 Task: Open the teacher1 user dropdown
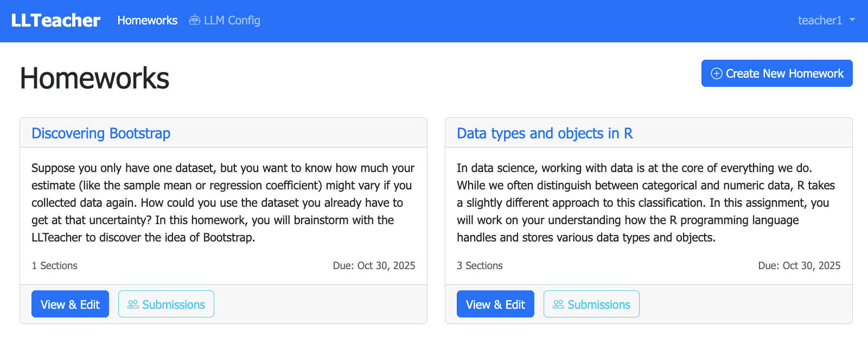(x=820, y=21)
